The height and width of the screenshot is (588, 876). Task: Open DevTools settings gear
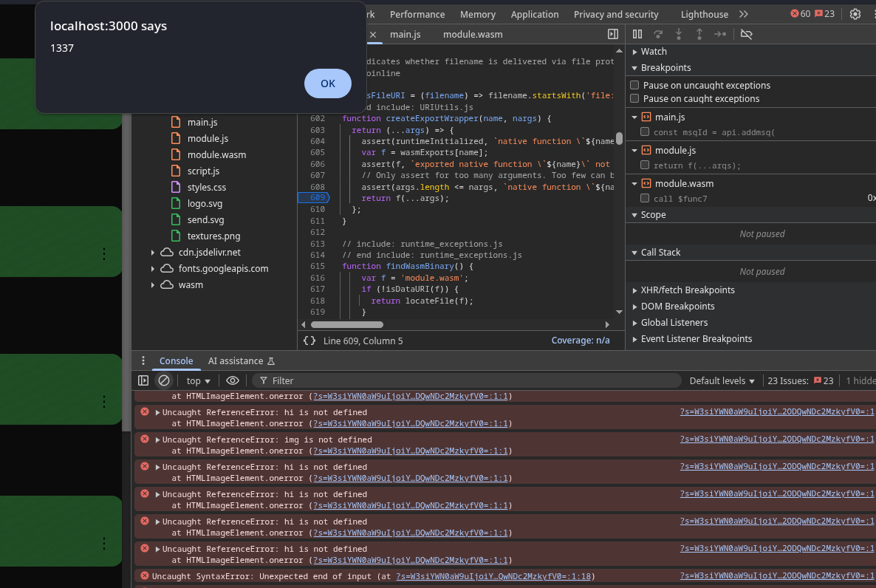point(855,15)
